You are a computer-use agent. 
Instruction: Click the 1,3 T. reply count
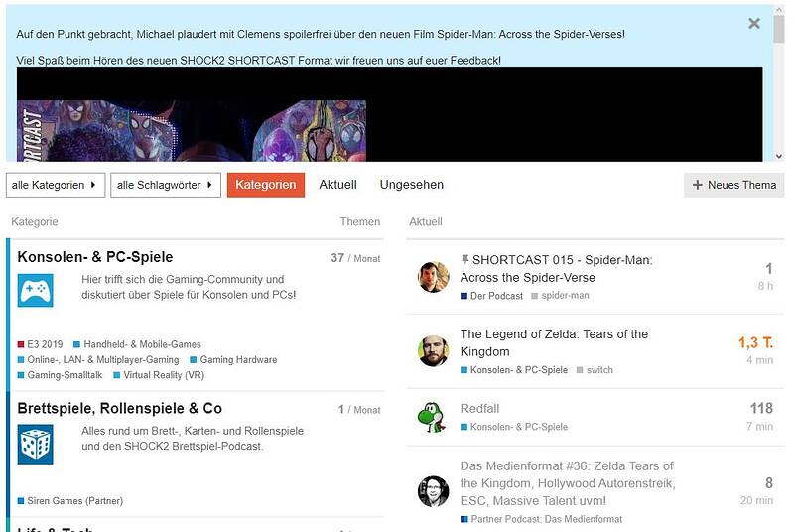pos(755,342)
